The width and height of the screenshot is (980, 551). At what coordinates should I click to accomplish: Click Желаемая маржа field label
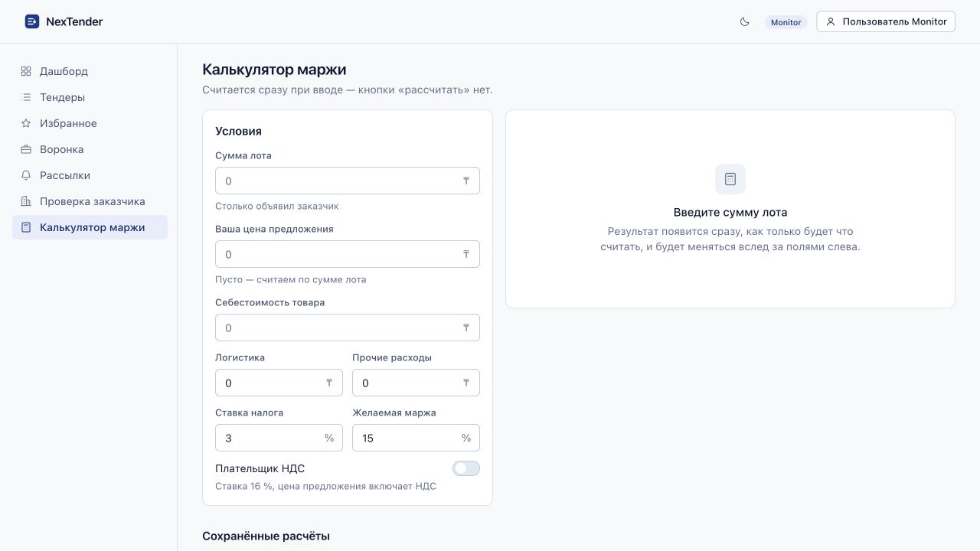394,412
